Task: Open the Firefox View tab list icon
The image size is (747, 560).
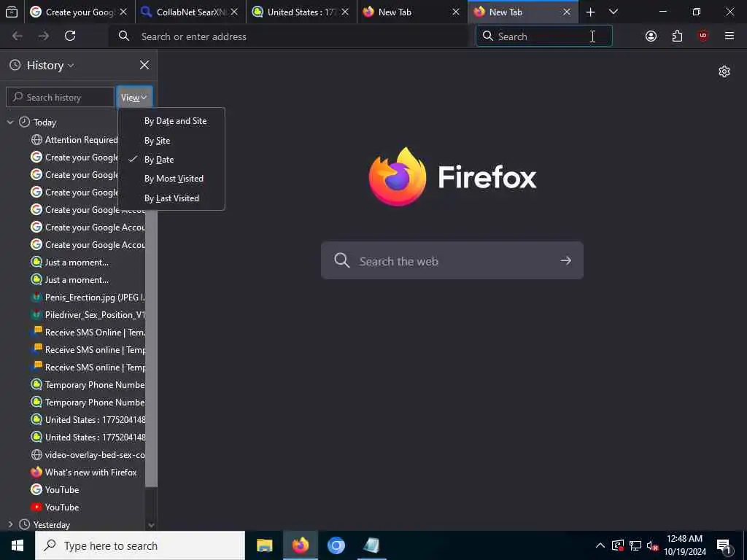Action: [x=12, y=12]
